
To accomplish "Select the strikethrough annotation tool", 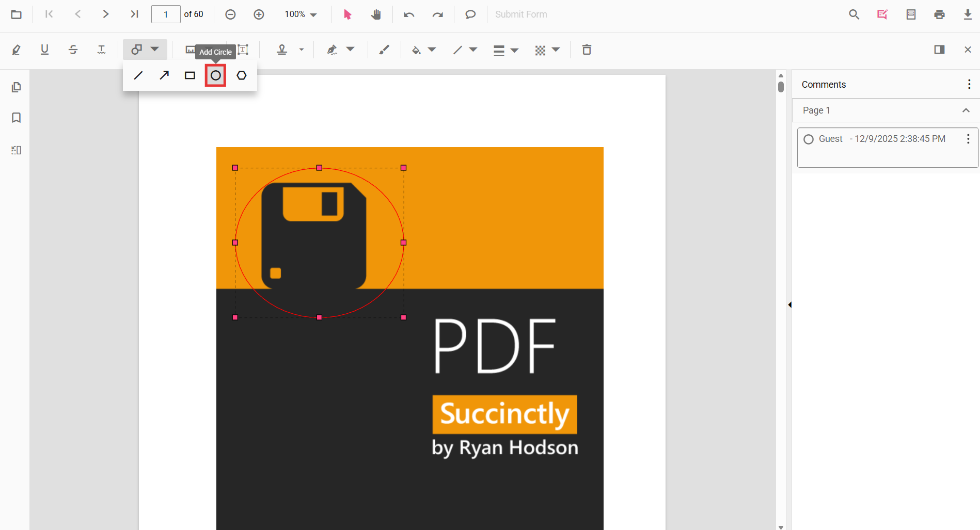I will point(73,50).
